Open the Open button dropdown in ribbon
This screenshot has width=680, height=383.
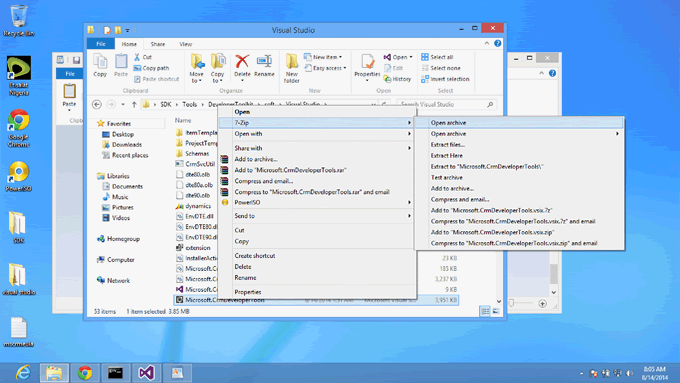[411, 57]
